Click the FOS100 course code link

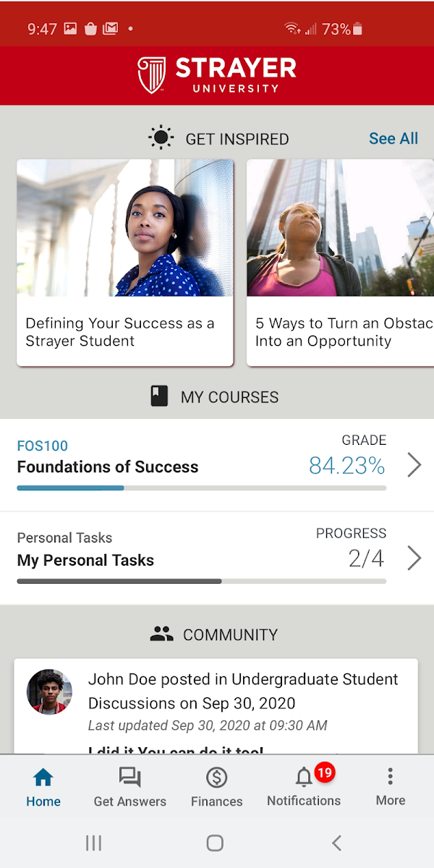(43, 446)
